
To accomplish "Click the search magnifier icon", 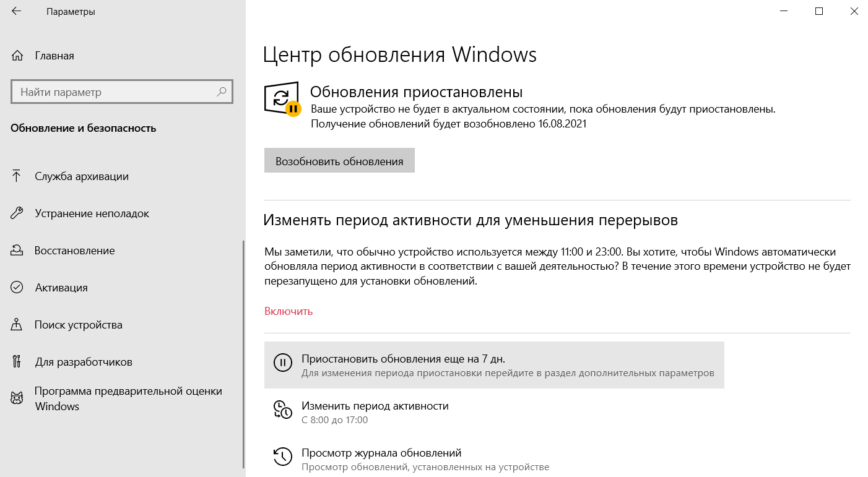I will (x=222, y=92).
